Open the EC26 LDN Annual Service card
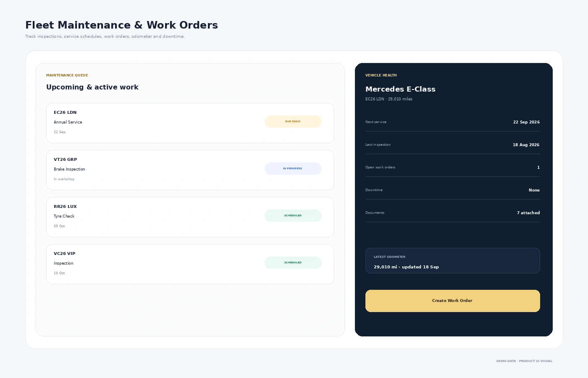This screenshot has width=588, height=378. pyautogui.click(x=190, y=123)
